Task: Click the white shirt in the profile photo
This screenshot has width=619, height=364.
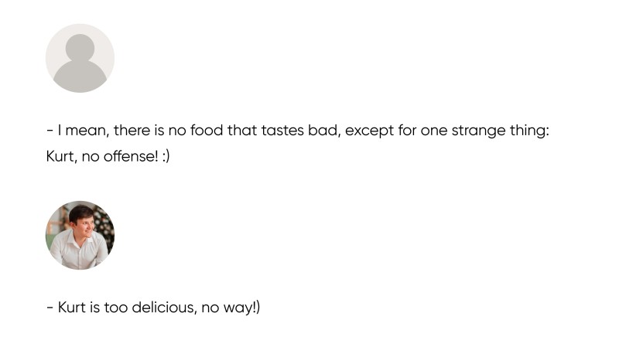Action: coord(79,251)
